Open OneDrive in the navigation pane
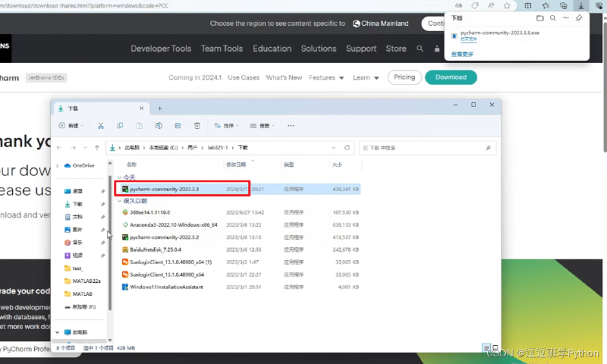The width and height of the screenshot is (607, 364). click(x=80, y=165)
